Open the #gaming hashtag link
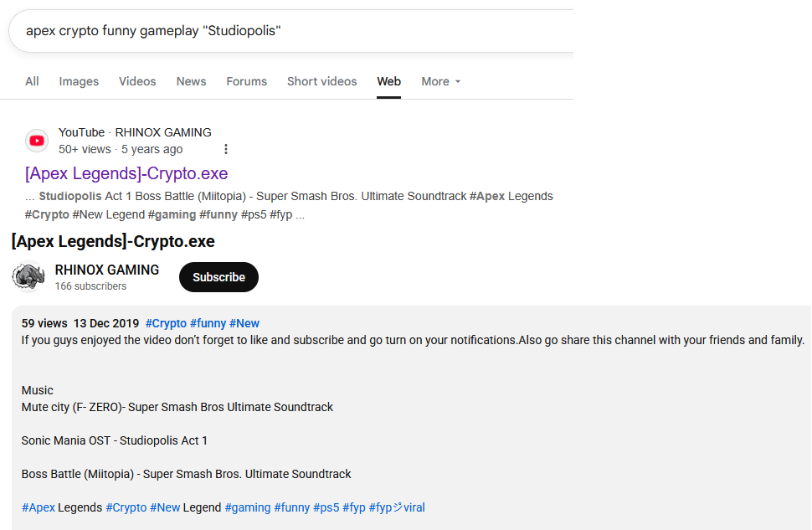 (248, 507)
